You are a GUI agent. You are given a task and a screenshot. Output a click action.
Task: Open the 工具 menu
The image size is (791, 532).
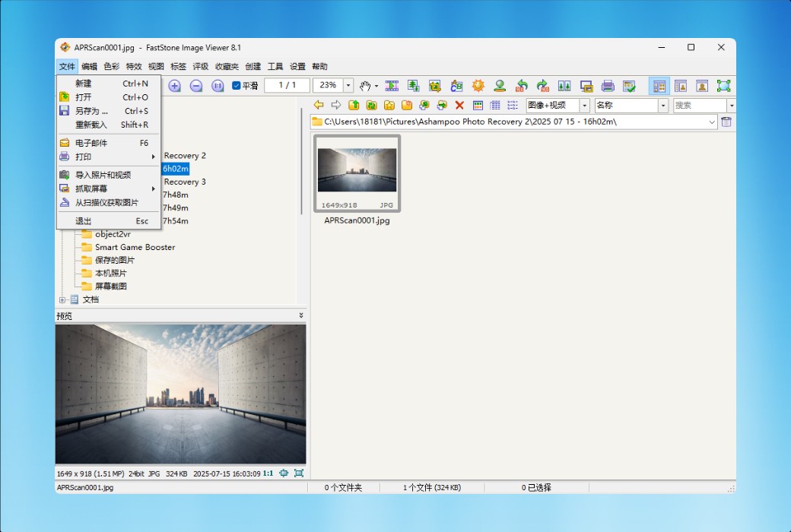point(275,66)
